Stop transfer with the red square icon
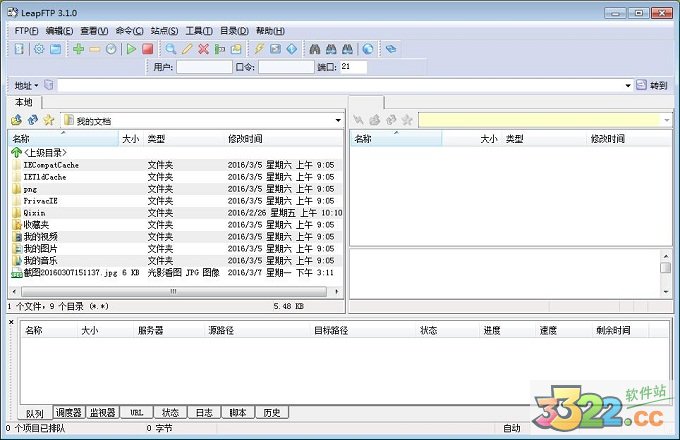 [x=147, y=49]
